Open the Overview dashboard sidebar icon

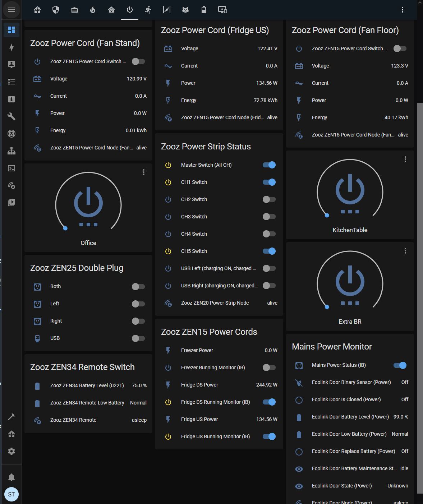click(x=12, y=30)
